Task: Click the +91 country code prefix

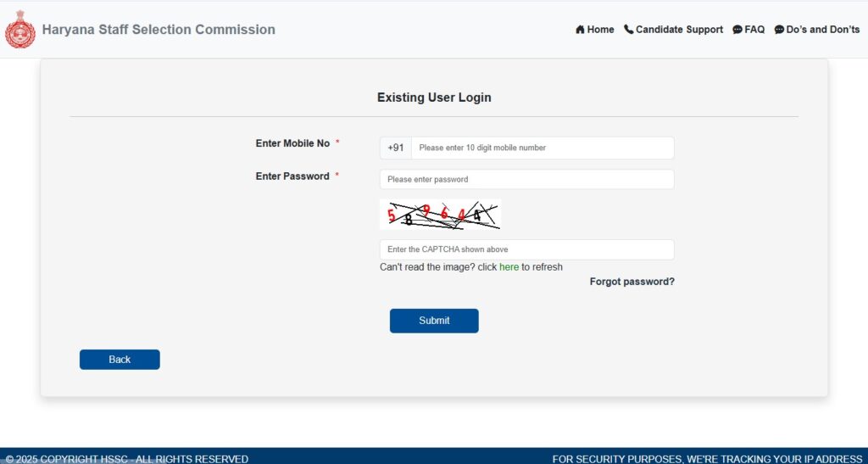Action: pyautogui.click(x=396, y=148)
